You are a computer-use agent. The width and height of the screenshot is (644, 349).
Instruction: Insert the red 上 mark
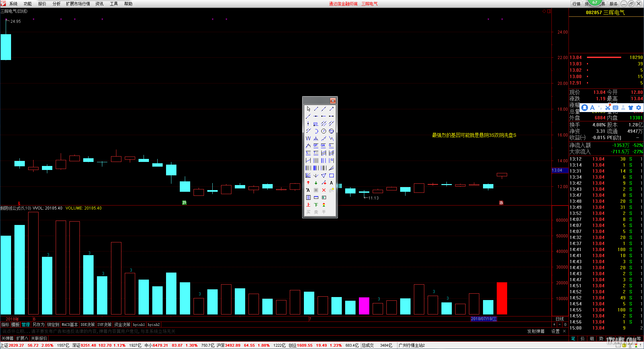coord(308,205)
